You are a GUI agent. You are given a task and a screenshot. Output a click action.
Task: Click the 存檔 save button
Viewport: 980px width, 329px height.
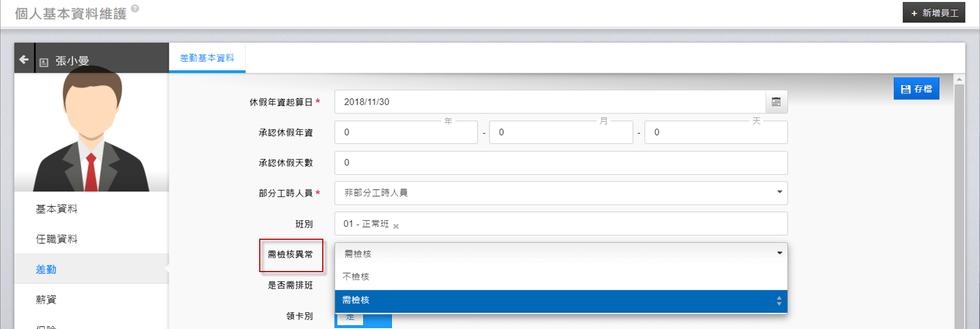click(916, 89)
